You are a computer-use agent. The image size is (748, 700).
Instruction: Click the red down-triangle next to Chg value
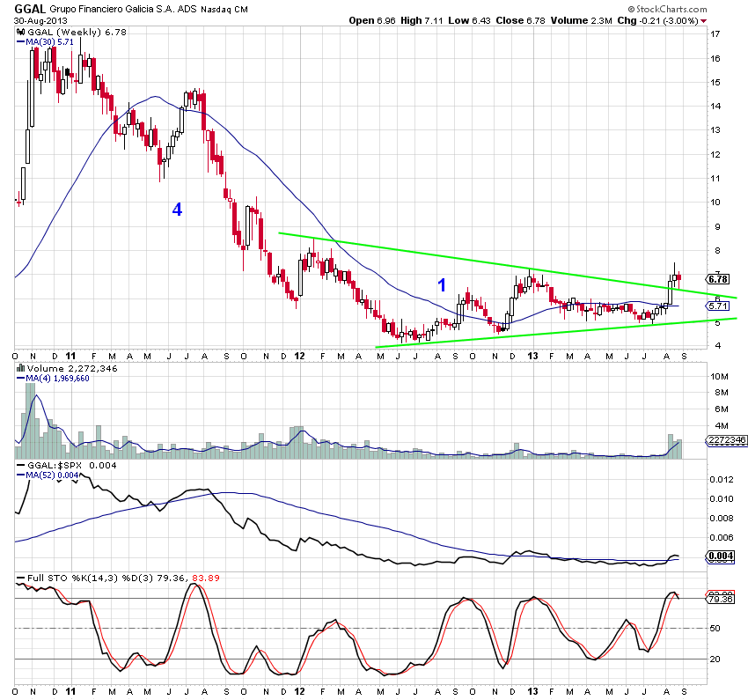(x=704, y=21)
